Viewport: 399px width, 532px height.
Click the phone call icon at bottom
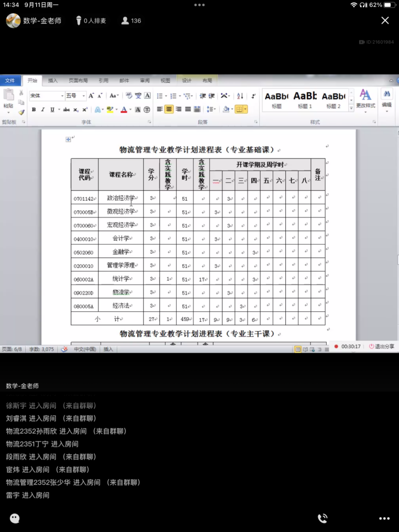(x=322, y=518)
